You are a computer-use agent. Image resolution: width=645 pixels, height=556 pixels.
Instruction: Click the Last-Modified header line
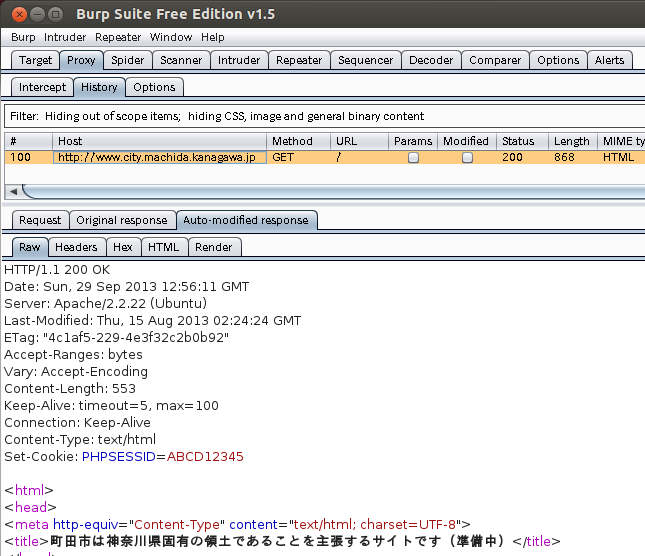pyautogui.click(x=153, y=321)
